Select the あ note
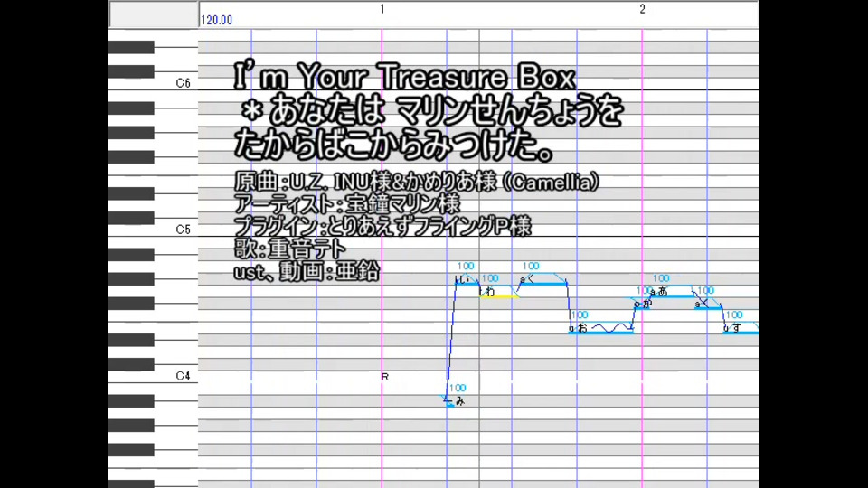Image resolution: width=868 pixels, height=488 pixels. (x=673, y=292)
